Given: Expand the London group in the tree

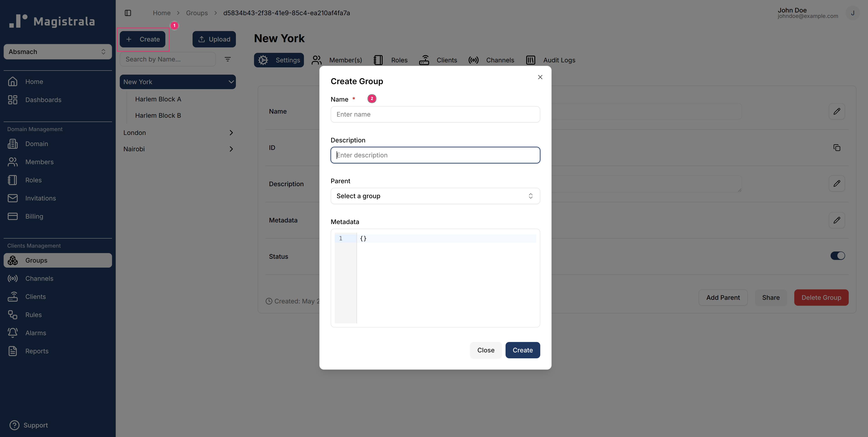Looking at the screenshot, I should (231, 132).
